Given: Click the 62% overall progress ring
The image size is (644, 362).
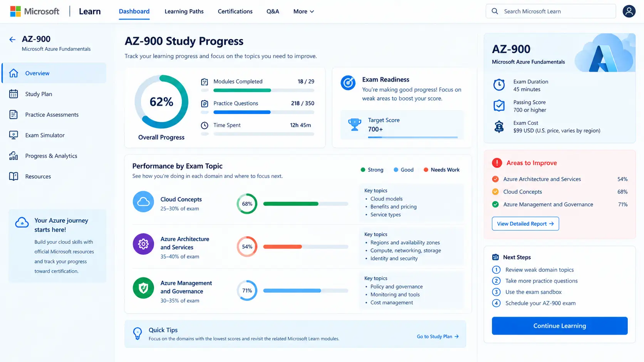Looking at the screenshot, I should coord(161,102).
